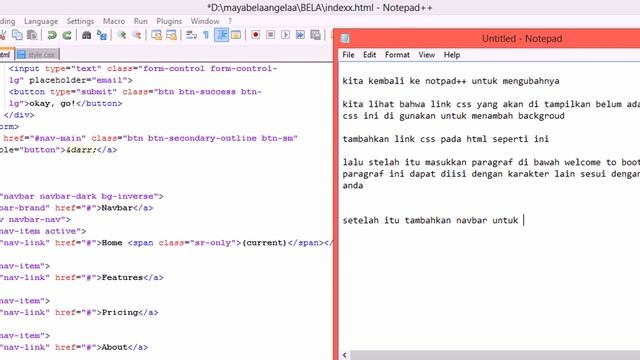Open Notepad's Help menu
Viewport: 640px width, 360px height.
(x=452, y=55)
